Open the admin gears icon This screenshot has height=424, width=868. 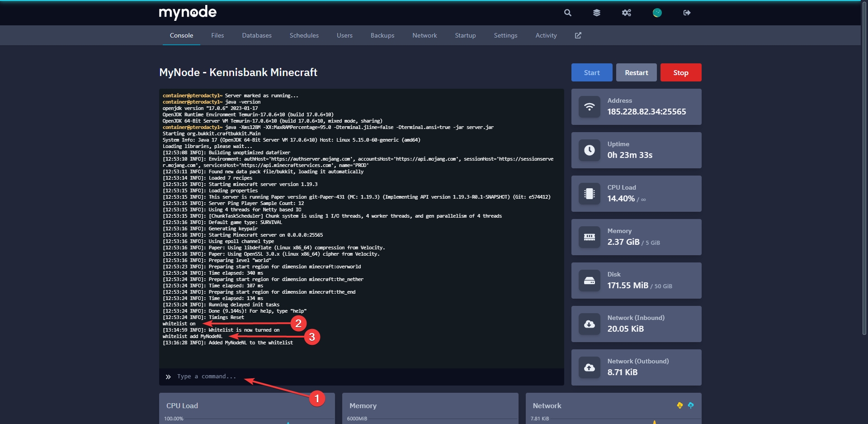click(626, 13)
